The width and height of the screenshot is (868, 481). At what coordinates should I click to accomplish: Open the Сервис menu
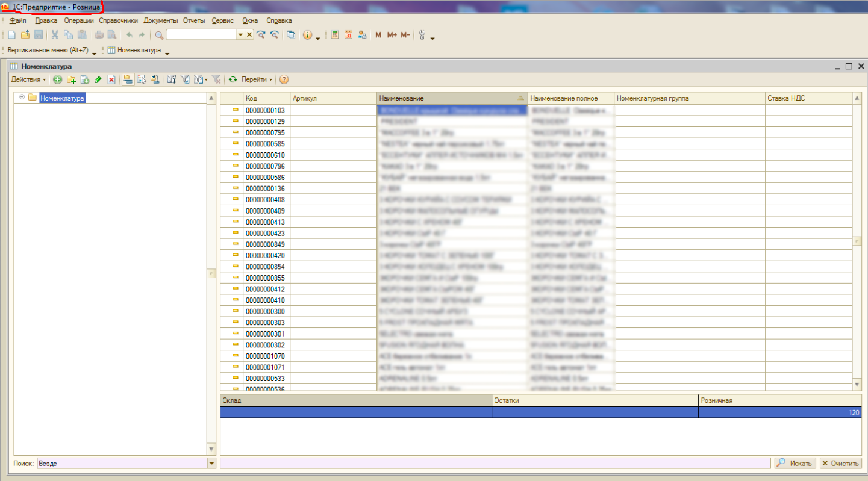pos(223,20)
